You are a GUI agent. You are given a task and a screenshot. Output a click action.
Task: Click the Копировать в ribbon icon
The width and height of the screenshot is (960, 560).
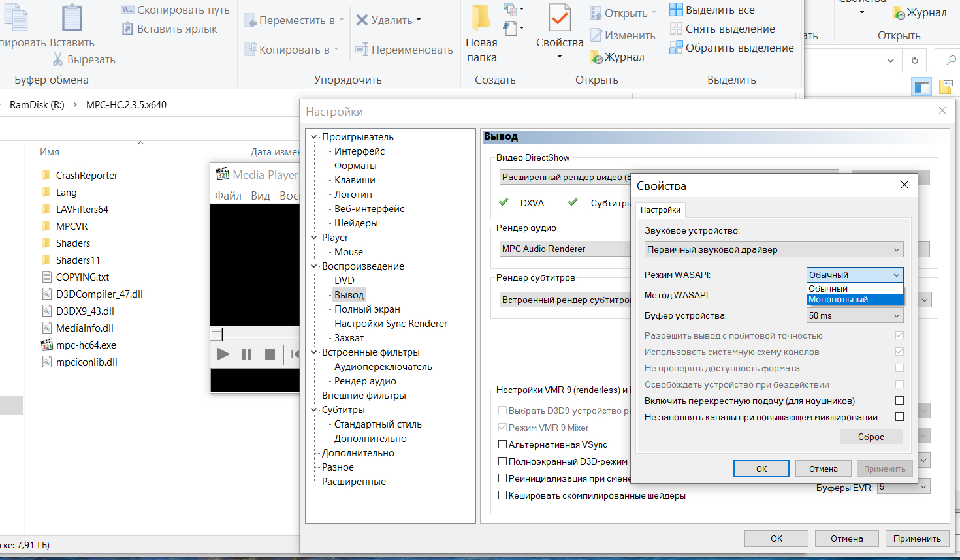pos(250,49)
